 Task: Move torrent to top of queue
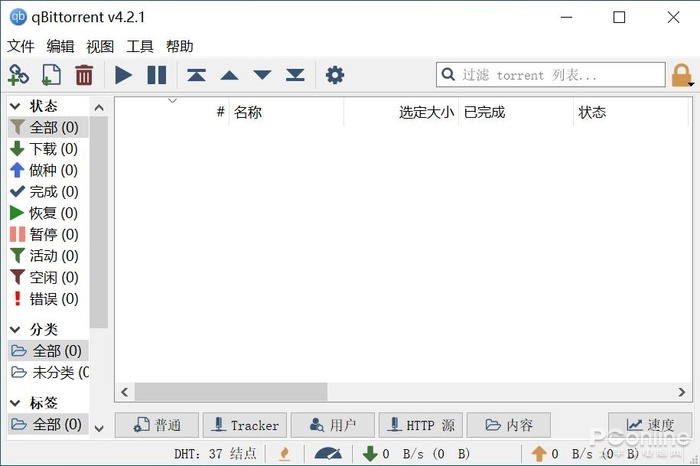[196, 75]
